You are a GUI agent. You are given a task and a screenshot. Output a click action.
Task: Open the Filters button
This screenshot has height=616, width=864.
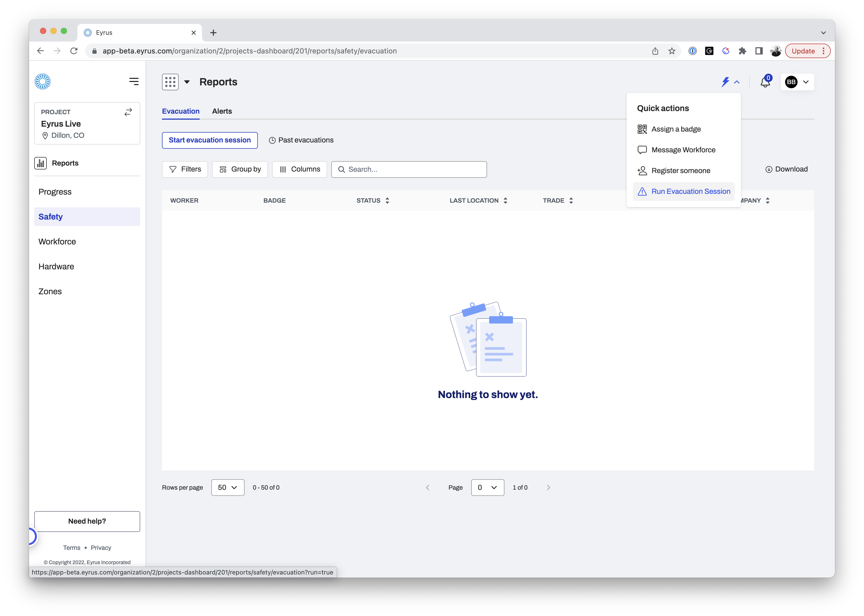(x=185, y=169)
